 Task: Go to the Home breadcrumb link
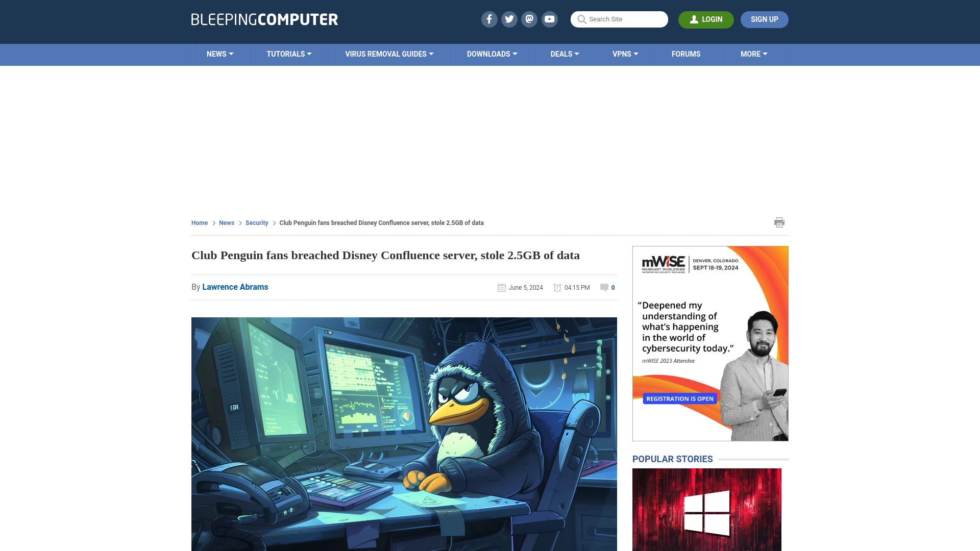click(x=200, y=223)
